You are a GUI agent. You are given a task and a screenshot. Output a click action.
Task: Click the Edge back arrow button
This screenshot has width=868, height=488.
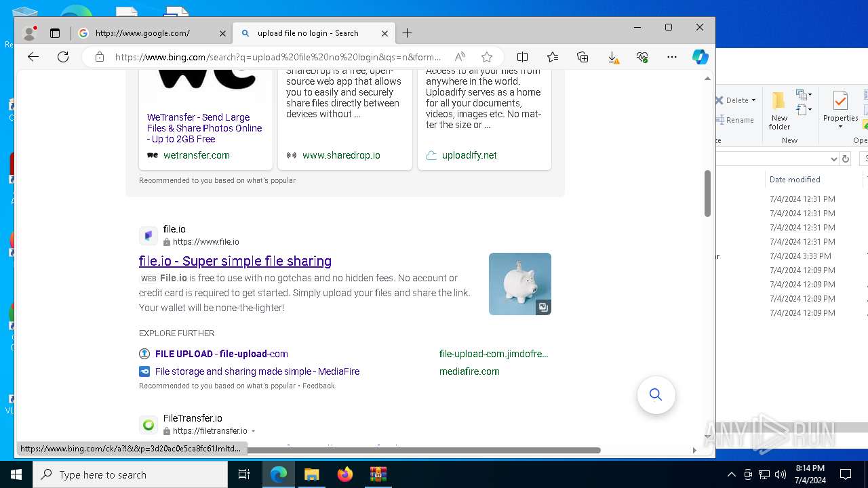[33, 57]
